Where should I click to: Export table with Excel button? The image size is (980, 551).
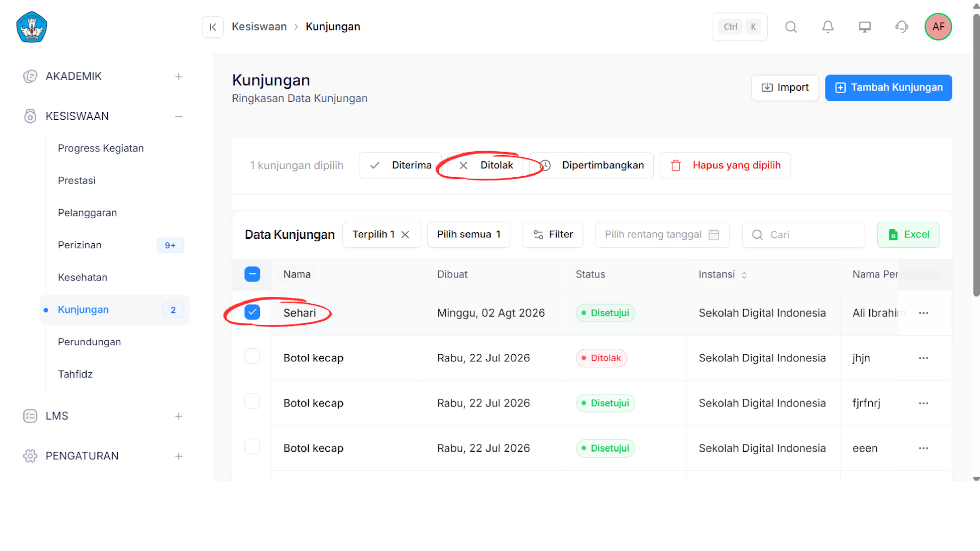(x=908, y=235)
